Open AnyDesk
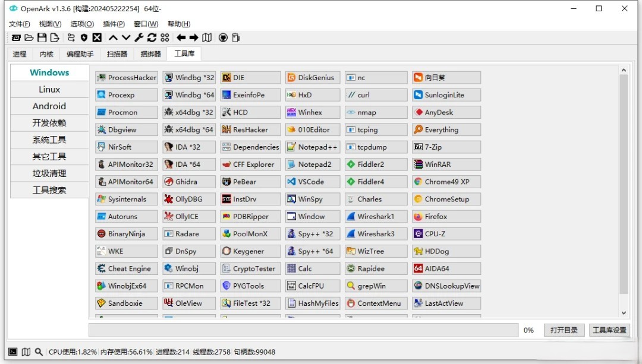 click(446, 112)
